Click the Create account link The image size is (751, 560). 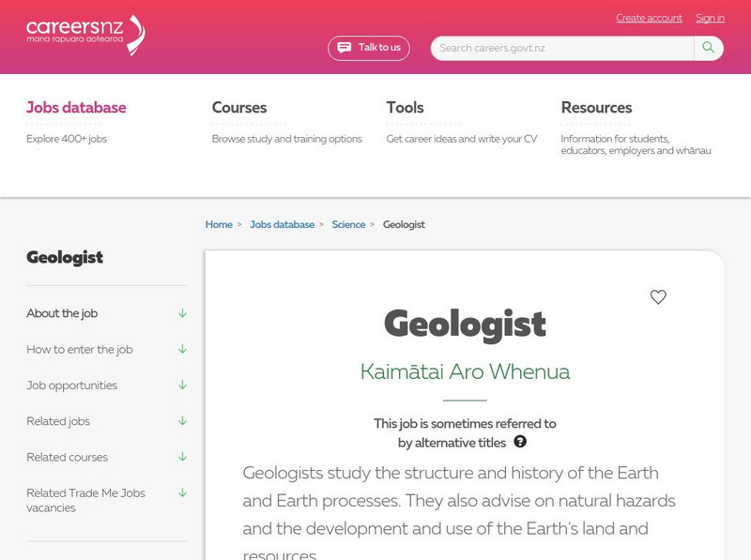click(x=649, y=18)
